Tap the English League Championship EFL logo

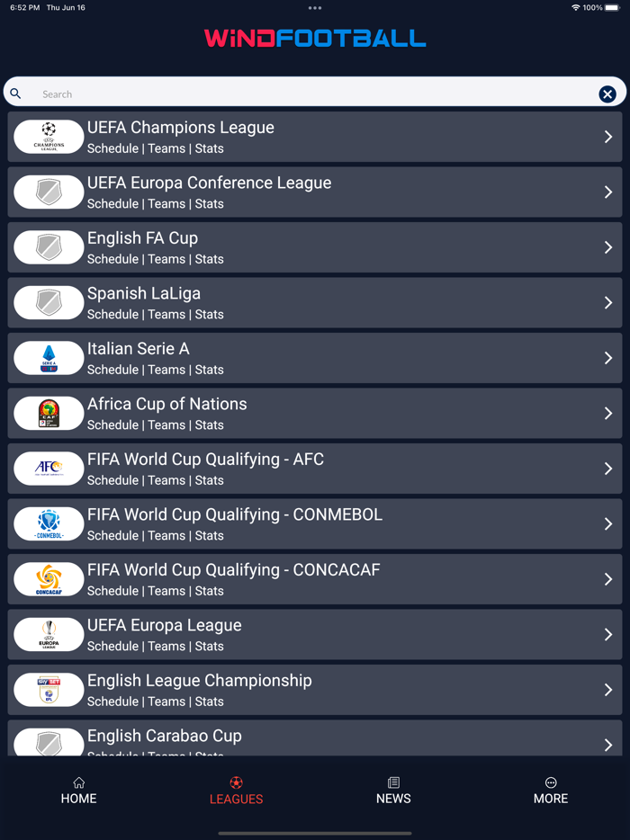pos(49,690)
